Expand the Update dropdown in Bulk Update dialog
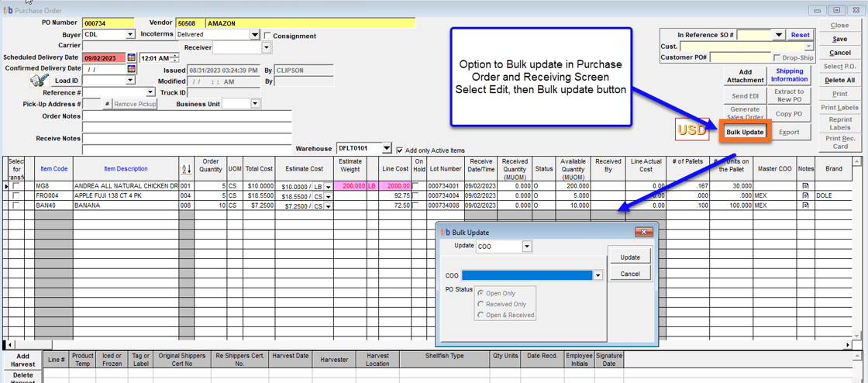This screenshot has height=383, width=868. pos(527,247)
